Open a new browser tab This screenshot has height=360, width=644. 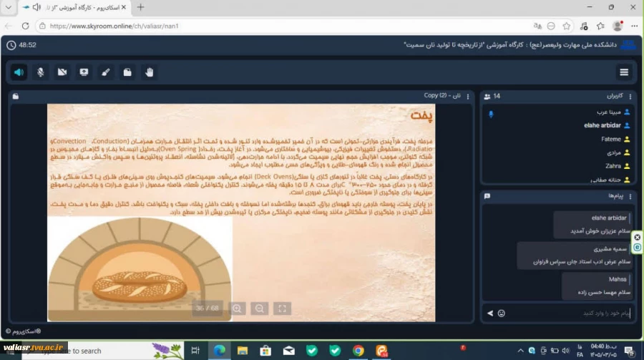140,7
